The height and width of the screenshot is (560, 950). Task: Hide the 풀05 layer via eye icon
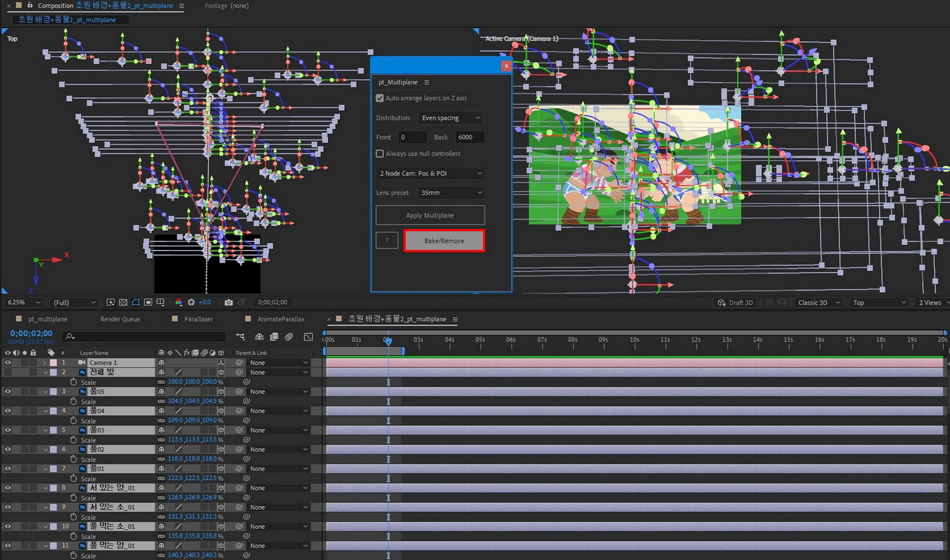pyautogui.click(x=8, y=392)
